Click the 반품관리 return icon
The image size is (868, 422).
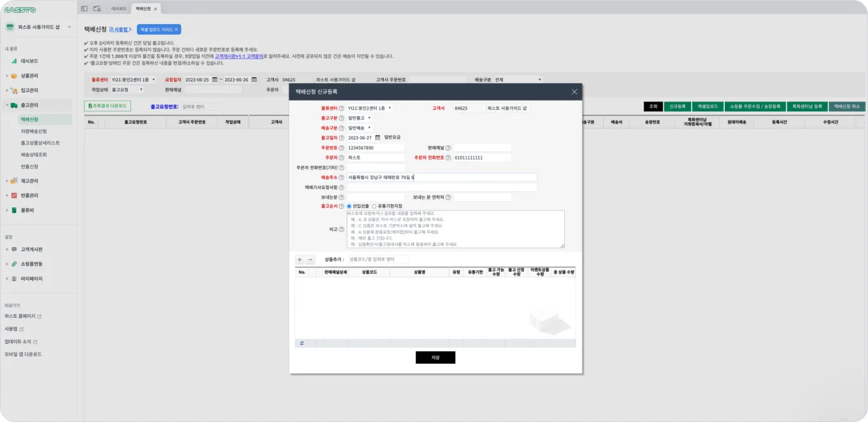tap(14, 195)
